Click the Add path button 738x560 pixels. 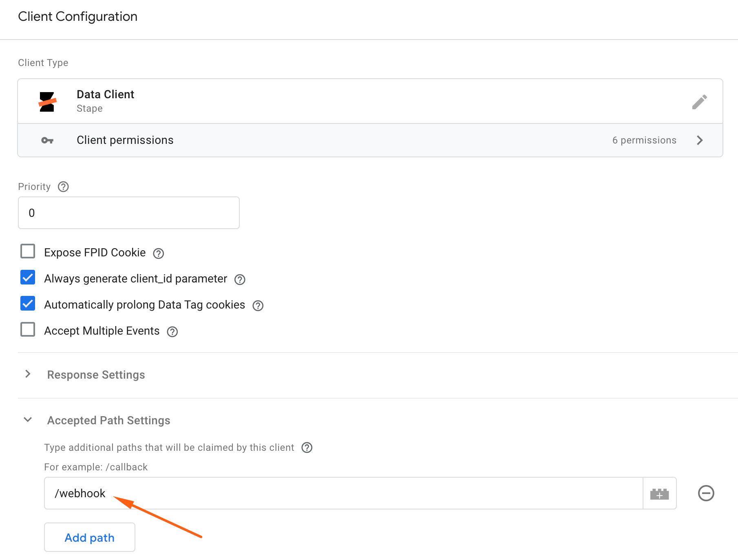point(90,537)
